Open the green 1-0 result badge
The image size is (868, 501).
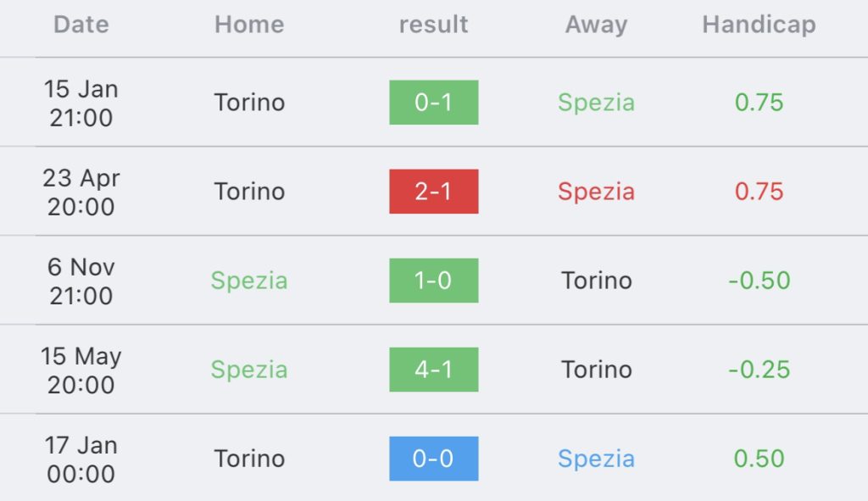(433, 281)
